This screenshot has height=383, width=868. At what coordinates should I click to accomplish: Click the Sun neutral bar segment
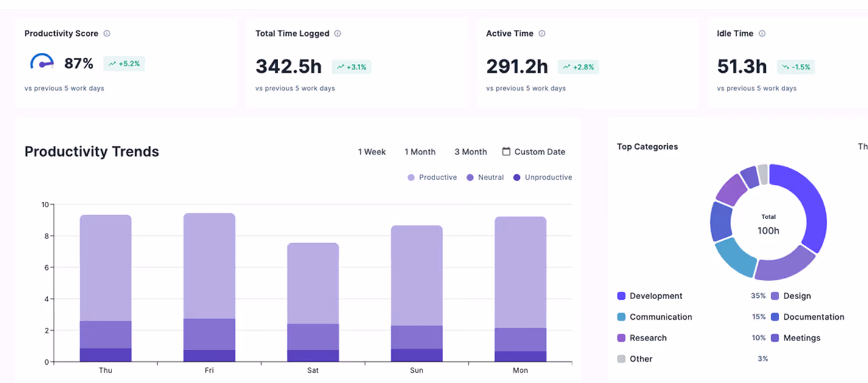point(416,337)
